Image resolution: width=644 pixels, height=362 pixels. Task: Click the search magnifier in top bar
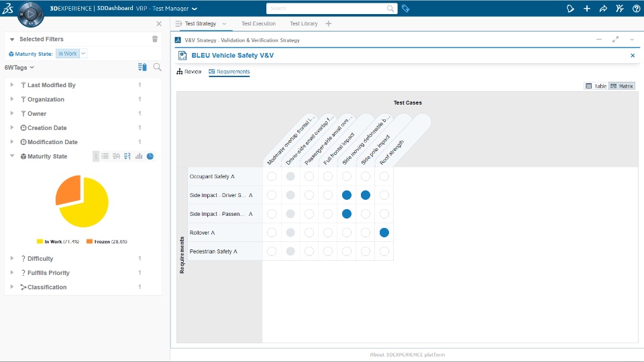(390, 9)
